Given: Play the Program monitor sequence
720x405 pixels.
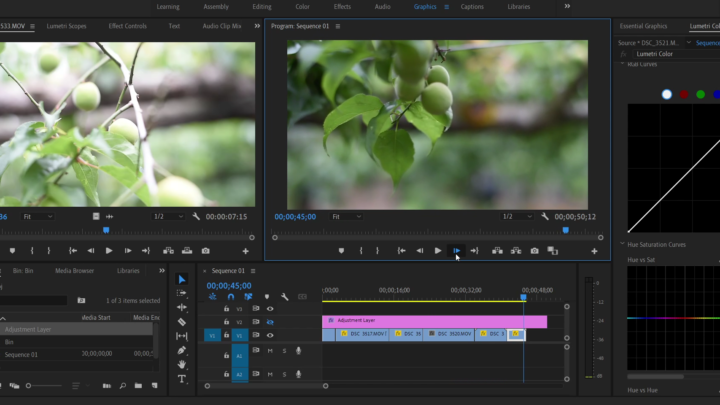Looking at the screenshot, I should tap(438, 251).
